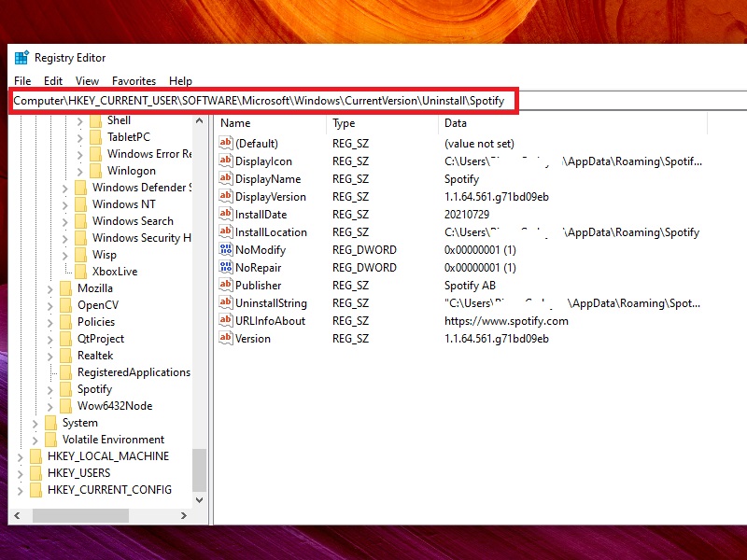
Task: Click the TabletPC folder icon
Action: coord(96,137)
